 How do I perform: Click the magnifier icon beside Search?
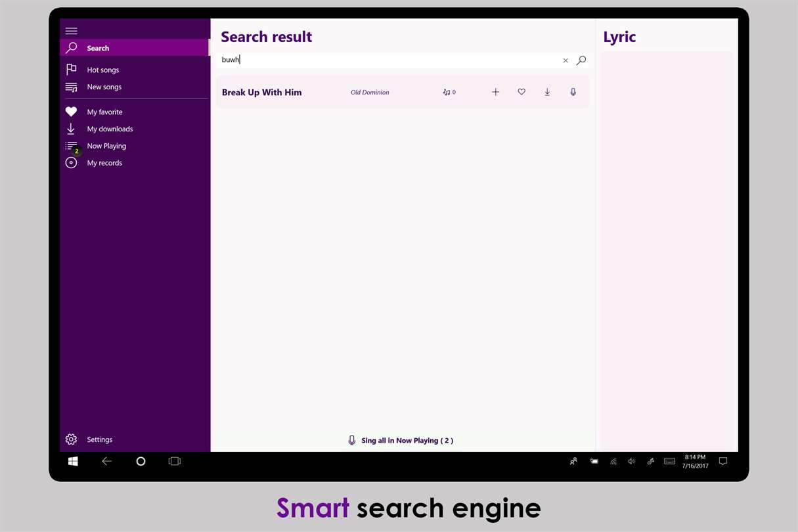point(71,48)
